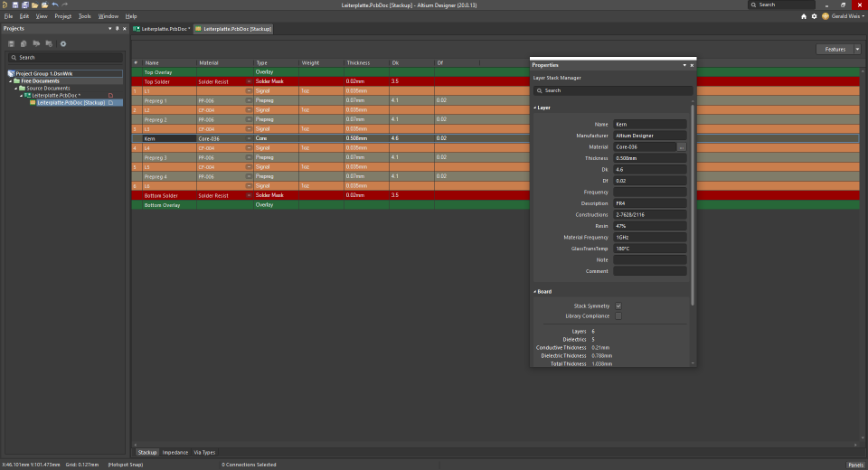
Task: Open Projects panel settings gear
Action: pyautogui.click(x=62, y=43)
